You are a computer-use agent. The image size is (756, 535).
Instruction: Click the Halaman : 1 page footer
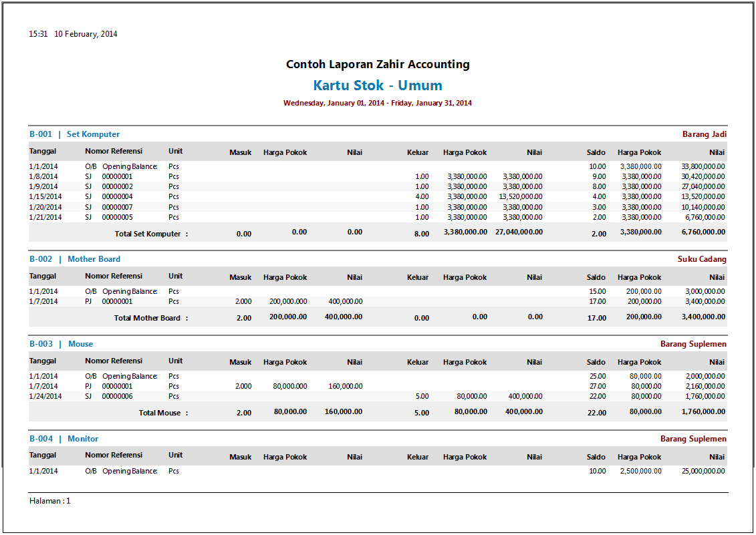[49, 501]
